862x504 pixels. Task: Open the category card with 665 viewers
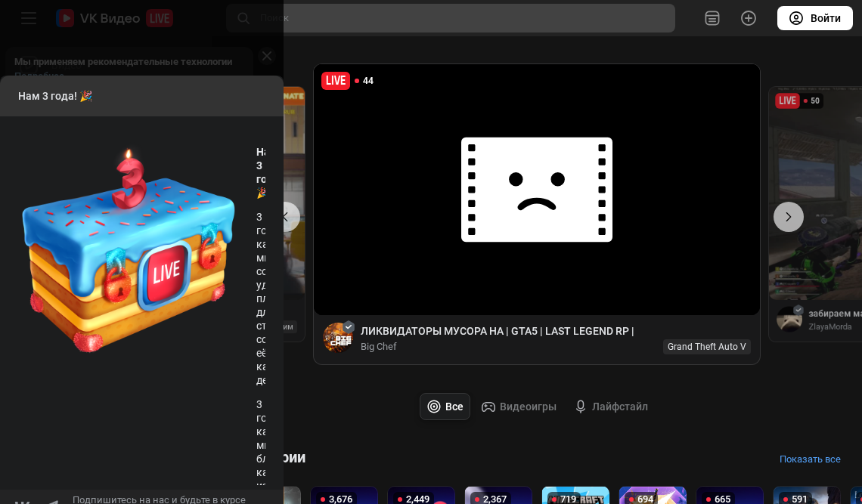[730, 495]
